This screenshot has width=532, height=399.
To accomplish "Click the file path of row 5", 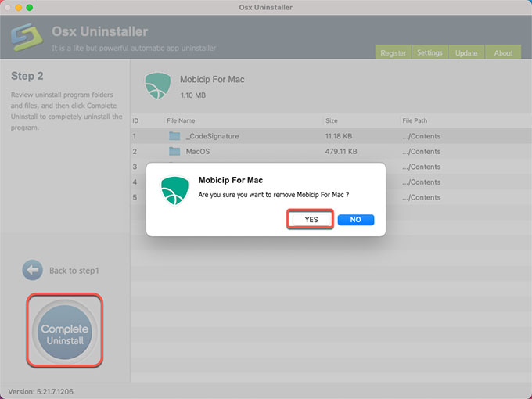I will click(x=422, y=197).
